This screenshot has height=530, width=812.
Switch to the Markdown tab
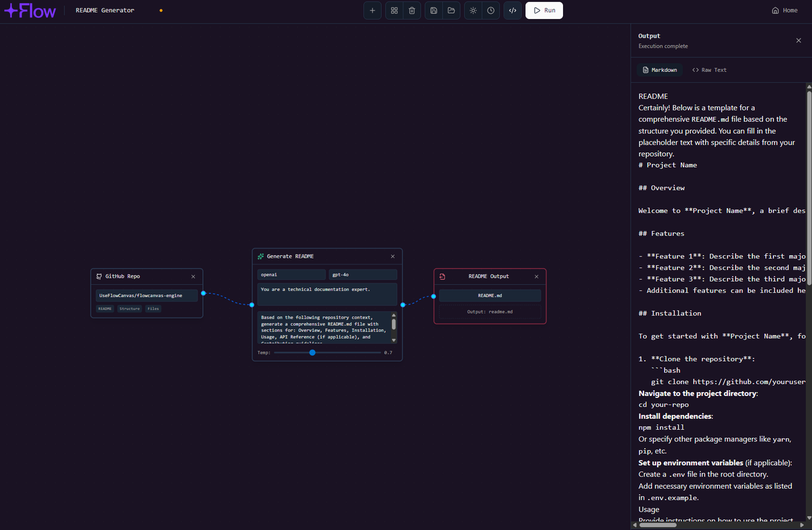click(x=660, y=70)
